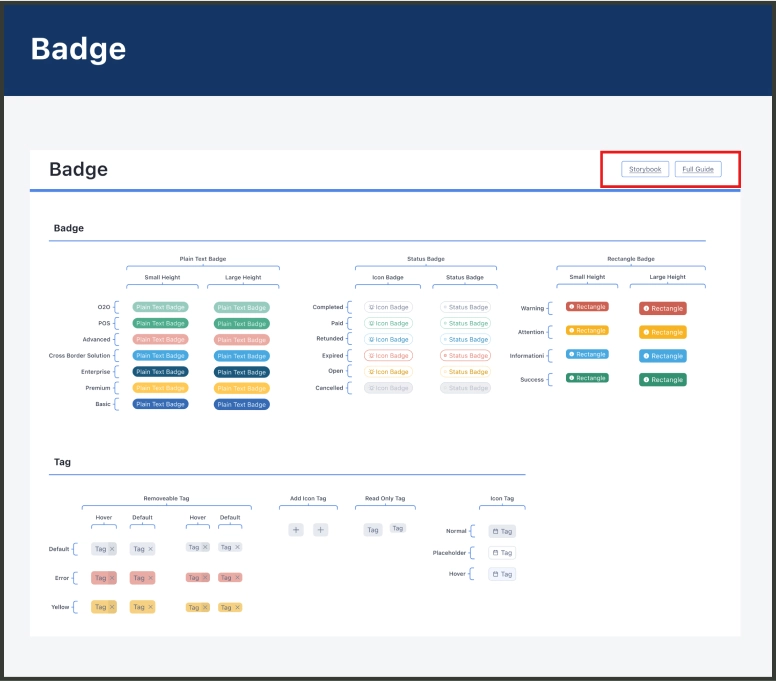Select the small-height Enterprise Plain Text Badge
The width and height of the screenshot is (776, 681).
(x=160, y=372)
